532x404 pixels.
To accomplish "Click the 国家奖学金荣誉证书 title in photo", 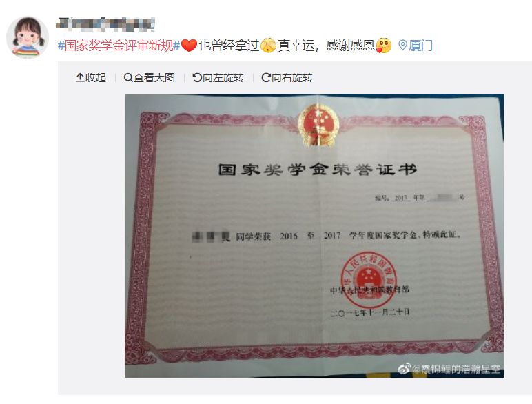I will (x=318, y=170).
